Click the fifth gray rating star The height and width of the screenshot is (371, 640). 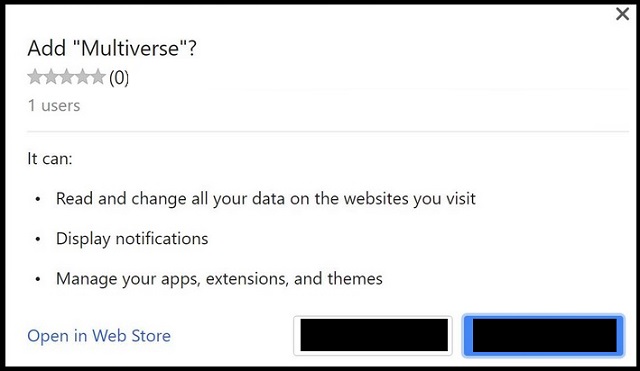(97, 77)
